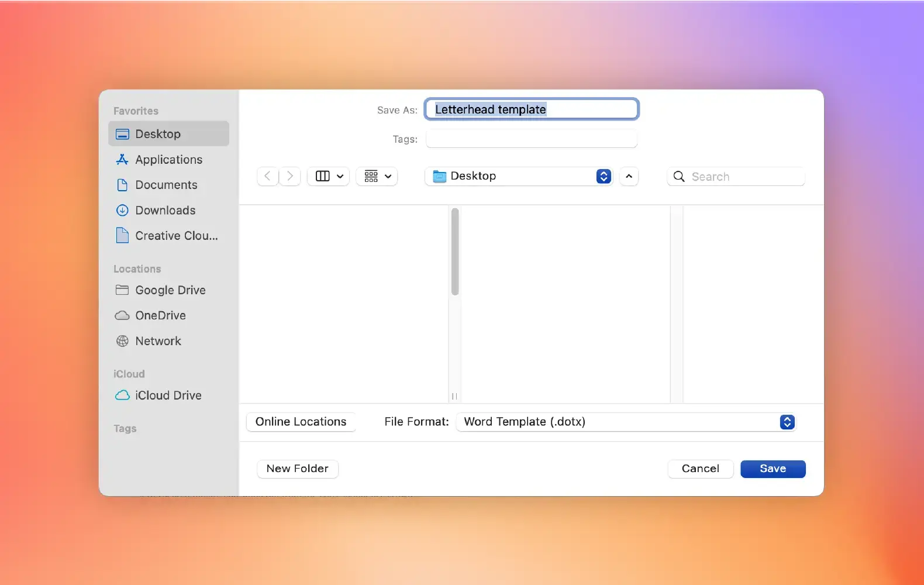Go back with the left chevron button
924x585 pixels.
click(268, 176)
